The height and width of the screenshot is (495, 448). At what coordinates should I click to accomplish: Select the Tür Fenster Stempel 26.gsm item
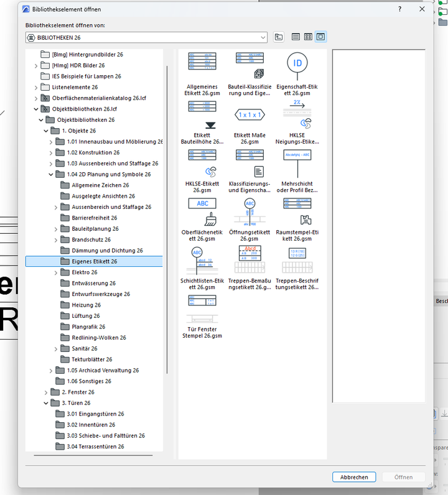coord(202,317)
